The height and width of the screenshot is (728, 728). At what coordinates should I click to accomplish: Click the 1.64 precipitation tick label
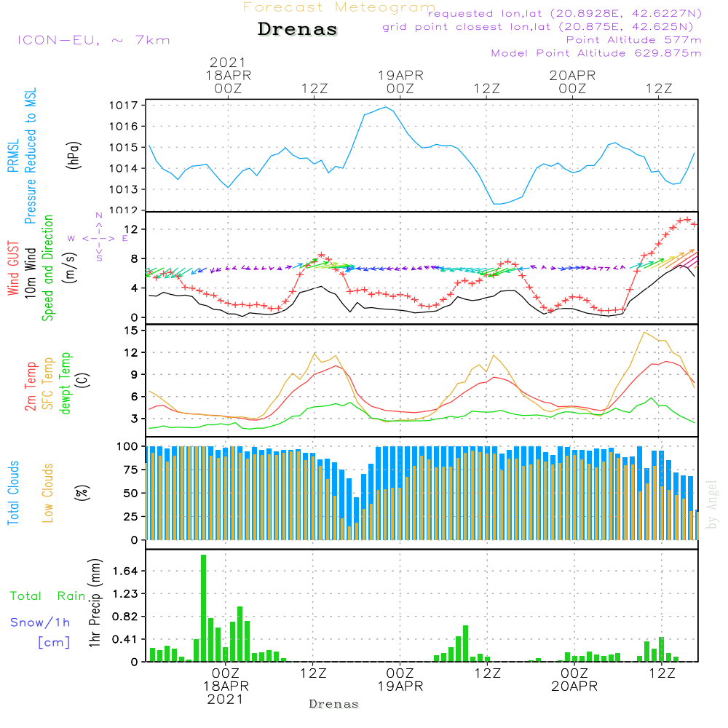click(x=125, y=571)
